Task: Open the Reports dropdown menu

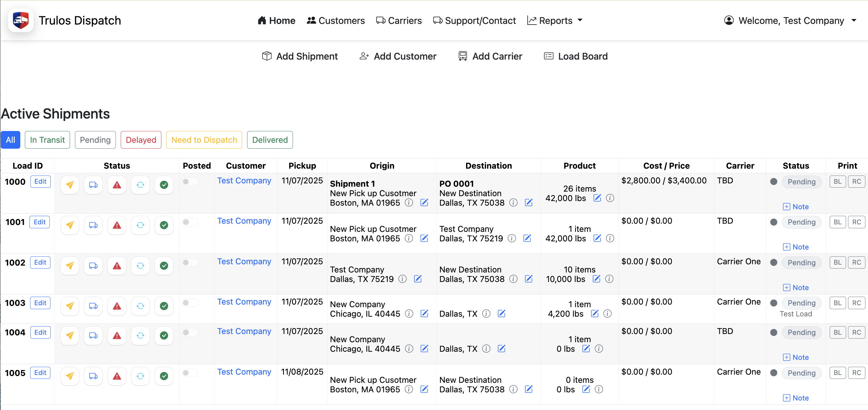Action: point(555,20)
